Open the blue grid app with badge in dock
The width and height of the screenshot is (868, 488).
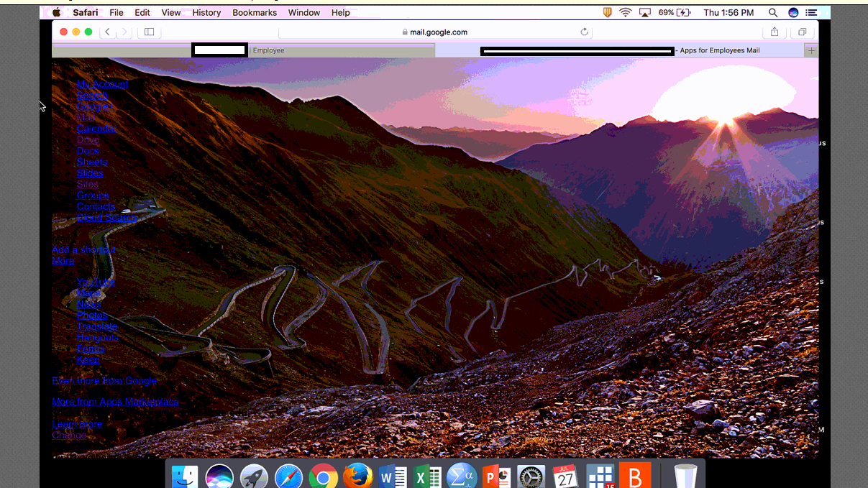tap(600, 476)
